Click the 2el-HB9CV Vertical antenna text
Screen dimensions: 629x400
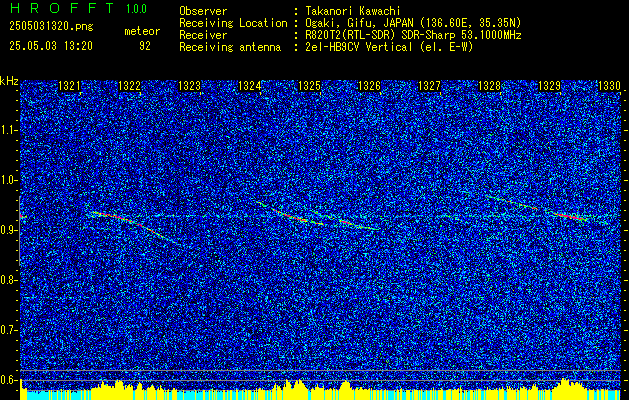click(x=389, y=47)
